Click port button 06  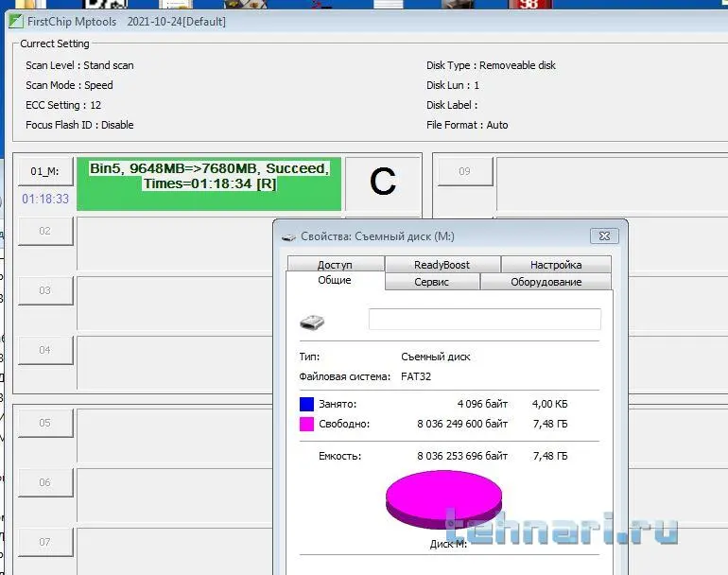coord(45,482)
